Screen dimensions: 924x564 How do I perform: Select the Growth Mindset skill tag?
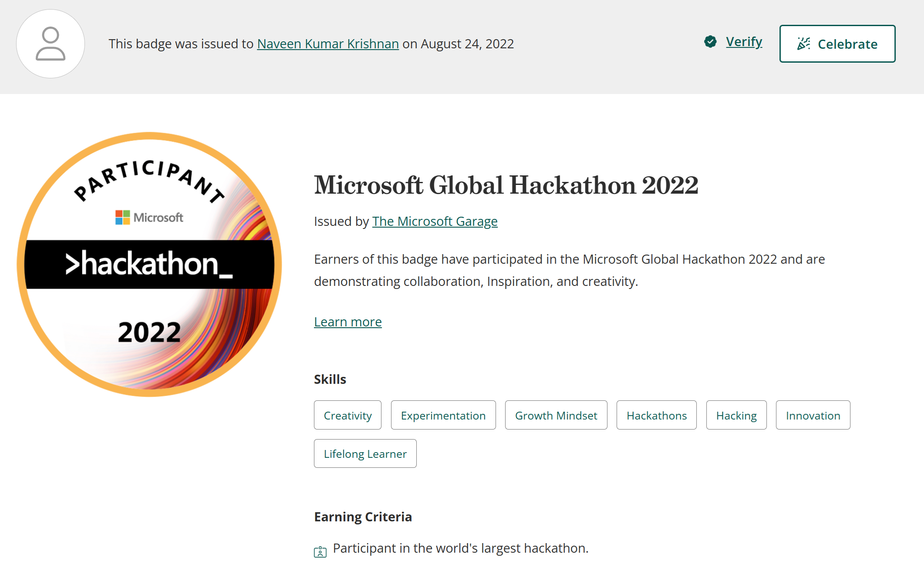coord(556,415)
